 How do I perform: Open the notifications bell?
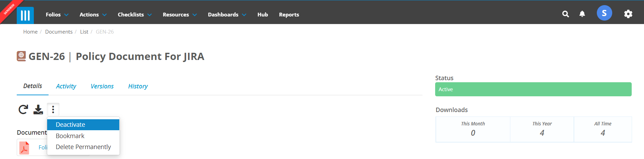[x=582, y=14]
